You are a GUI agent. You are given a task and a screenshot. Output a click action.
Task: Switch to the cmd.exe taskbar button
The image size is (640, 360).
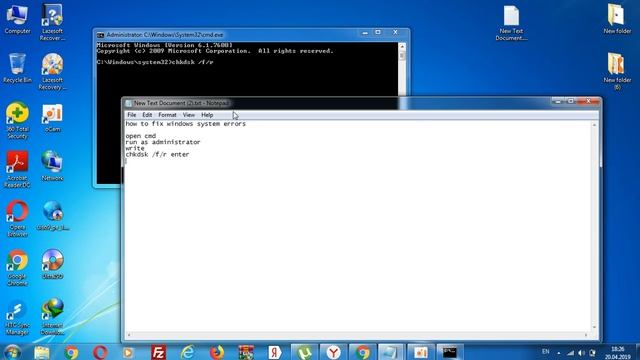coord(450,352)
